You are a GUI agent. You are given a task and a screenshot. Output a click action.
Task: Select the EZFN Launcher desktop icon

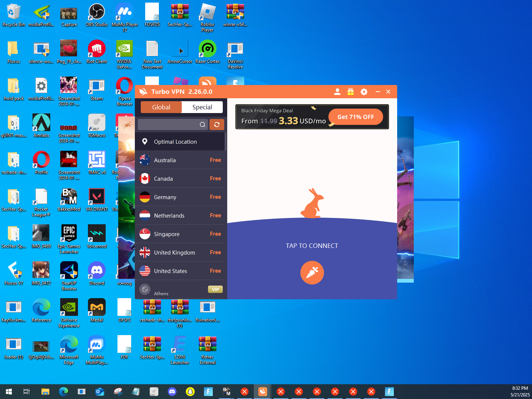tap(180, 350)
